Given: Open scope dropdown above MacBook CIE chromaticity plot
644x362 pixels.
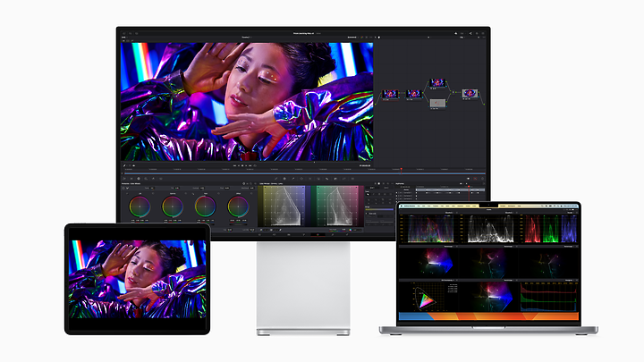Looking at the screenshot, I should (448, 281).
